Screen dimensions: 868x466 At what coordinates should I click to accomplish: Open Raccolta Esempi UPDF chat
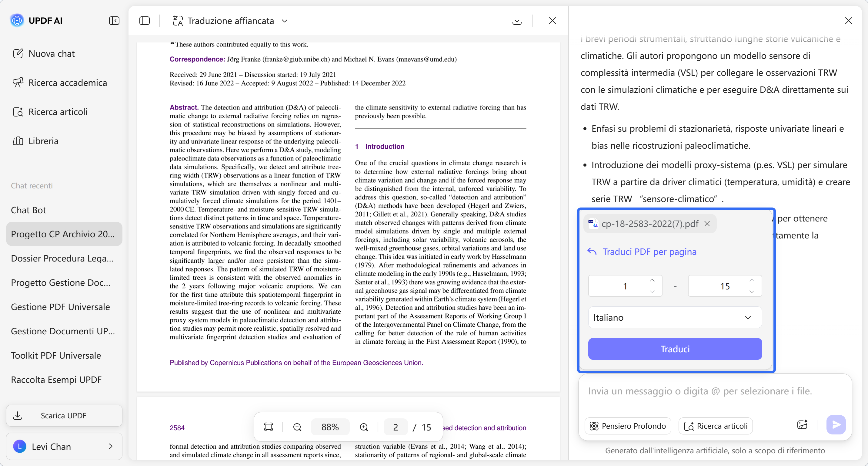pyautogui.click(x=64, y=380)
